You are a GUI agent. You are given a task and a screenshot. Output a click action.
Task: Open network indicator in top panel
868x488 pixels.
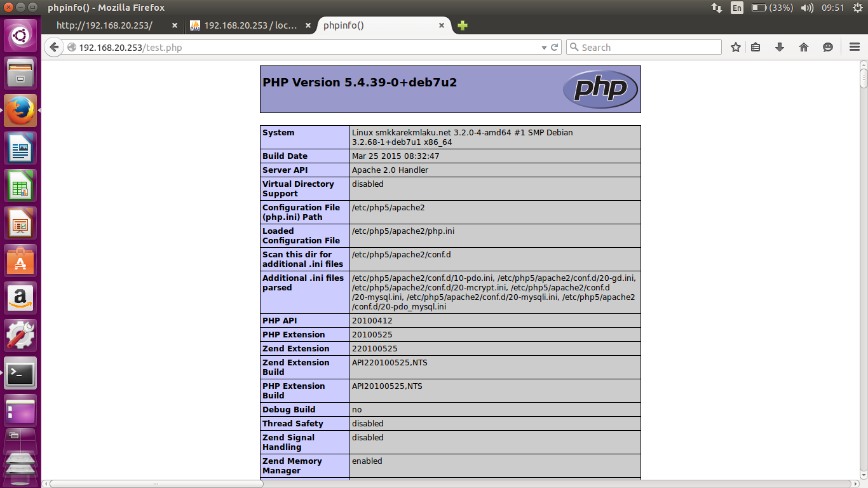point(717,8)
